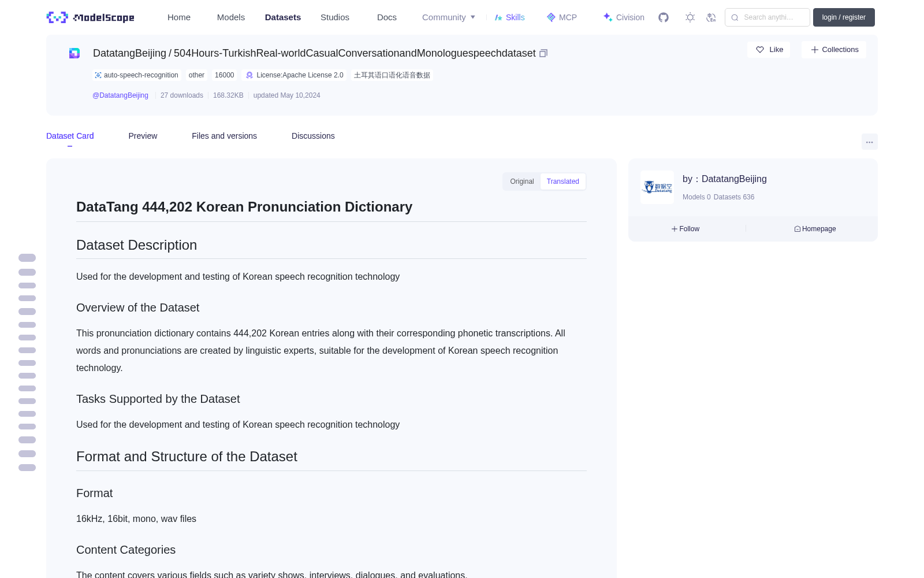Click the 'Overview of the Dataset' heading
The image size is (924, 578).
[137, 308]
